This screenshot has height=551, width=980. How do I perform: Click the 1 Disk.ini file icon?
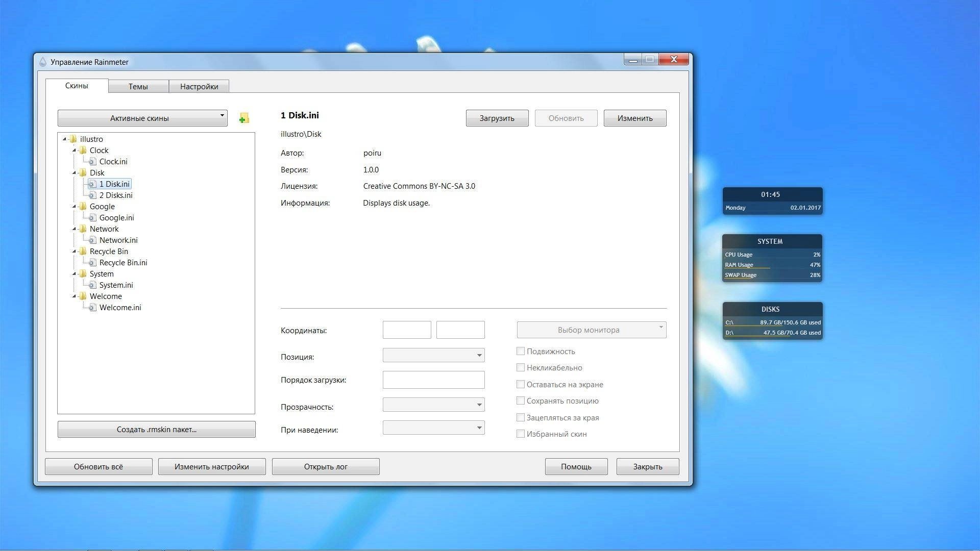click(x=93, y=184)
